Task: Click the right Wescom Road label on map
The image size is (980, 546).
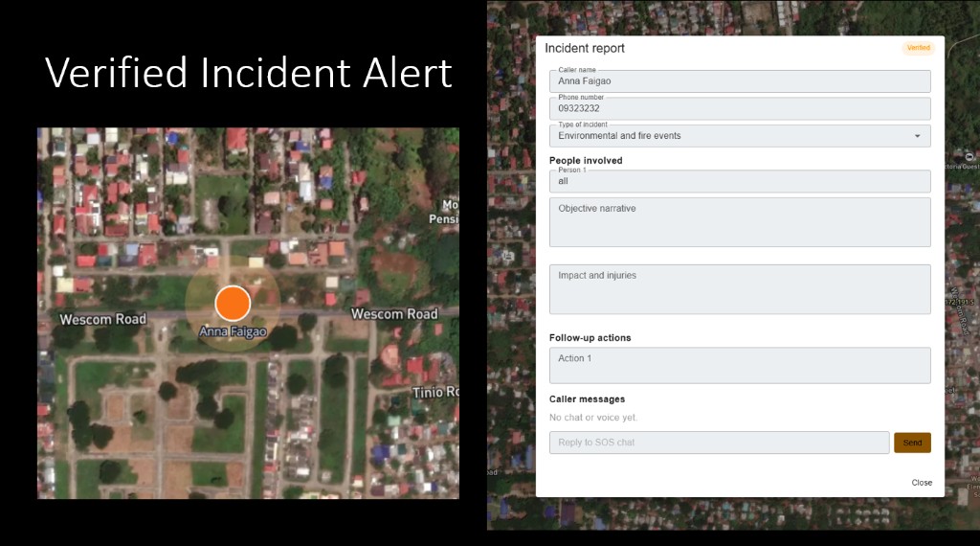Action: [394, 314]
